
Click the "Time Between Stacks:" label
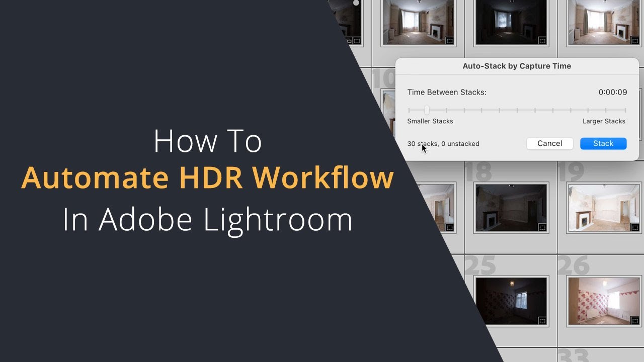pos(447,93)
